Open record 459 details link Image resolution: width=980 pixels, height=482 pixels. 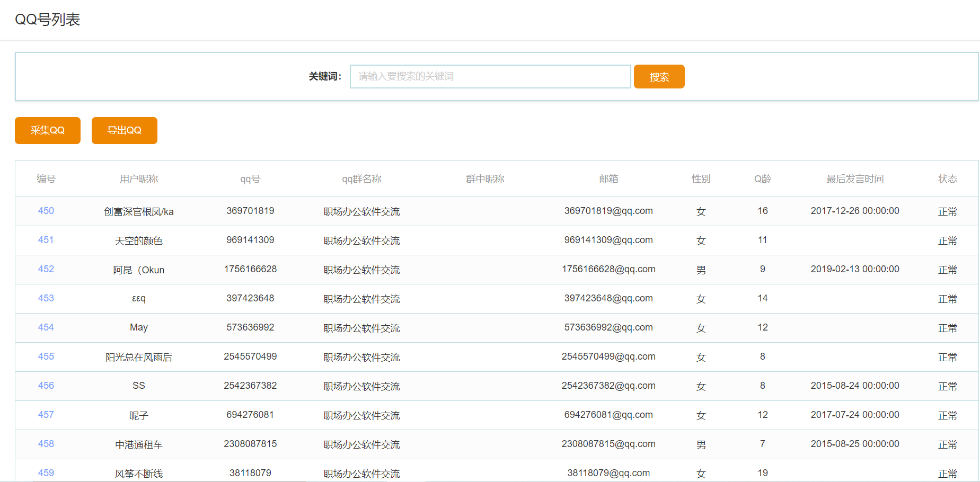(x=46, y=473)
